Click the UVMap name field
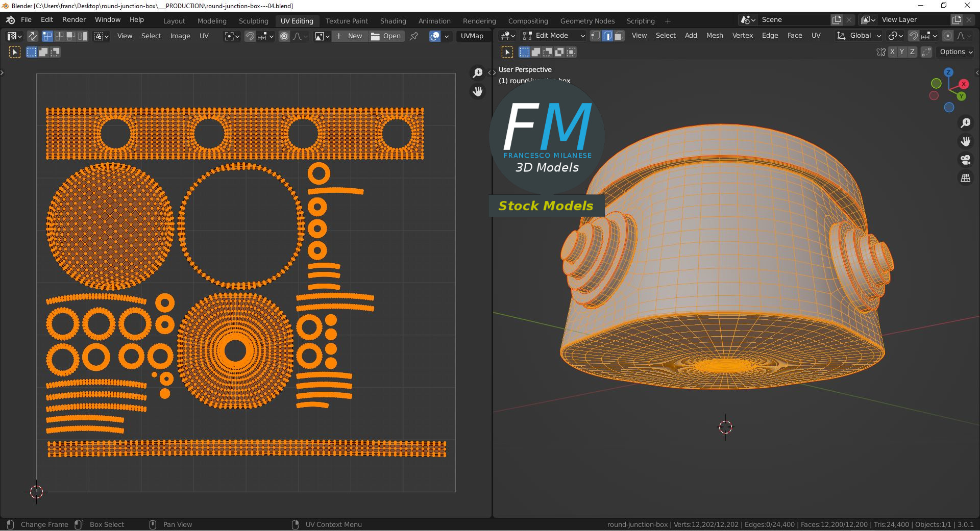The image size is (980, 531). 472,36
